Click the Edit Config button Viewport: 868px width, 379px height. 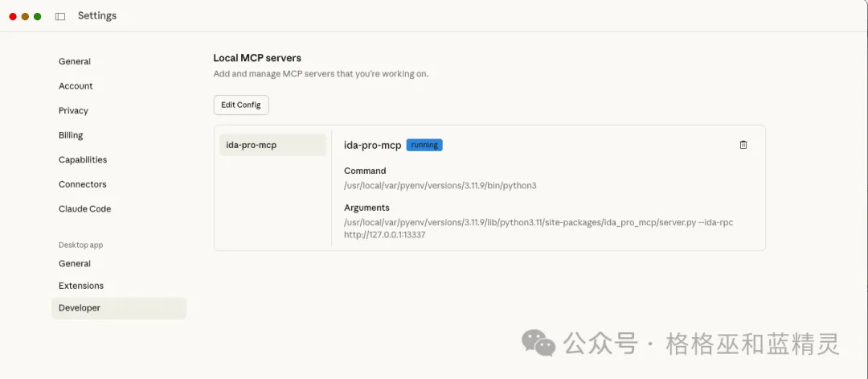click(x=241, y=105)
